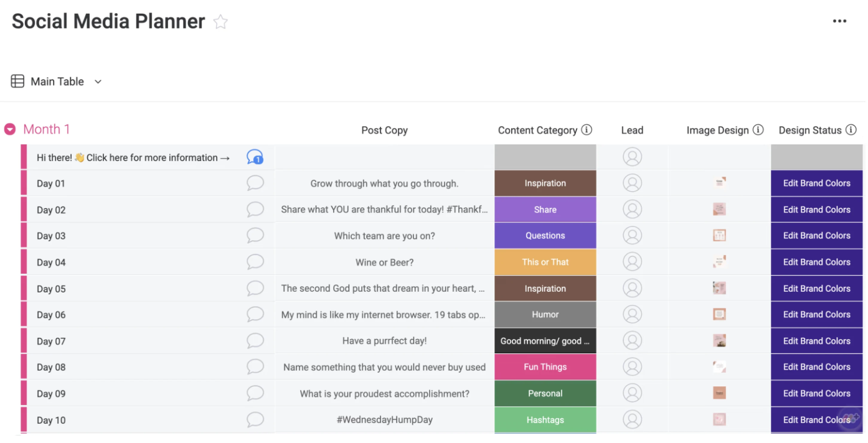This screenshot has width=868, height=443.
Task: Click the Post Copy column header
Action: click(x=384, y=130)
